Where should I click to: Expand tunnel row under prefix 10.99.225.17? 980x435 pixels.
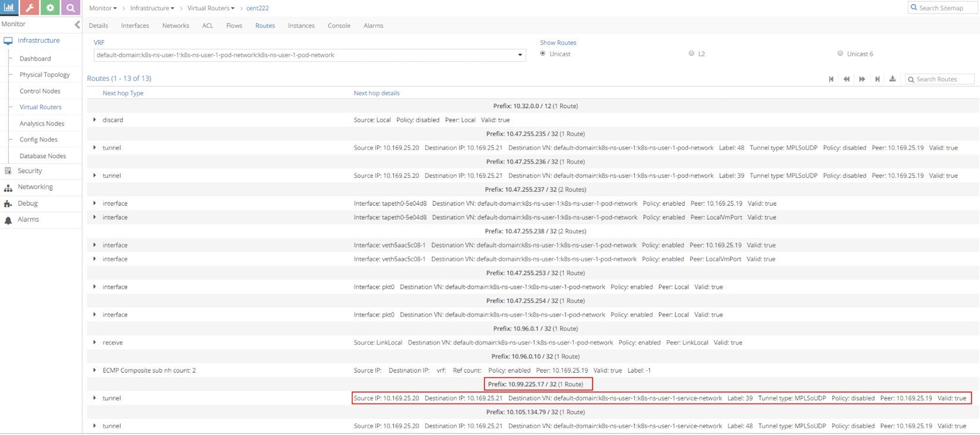pos(94,399)
